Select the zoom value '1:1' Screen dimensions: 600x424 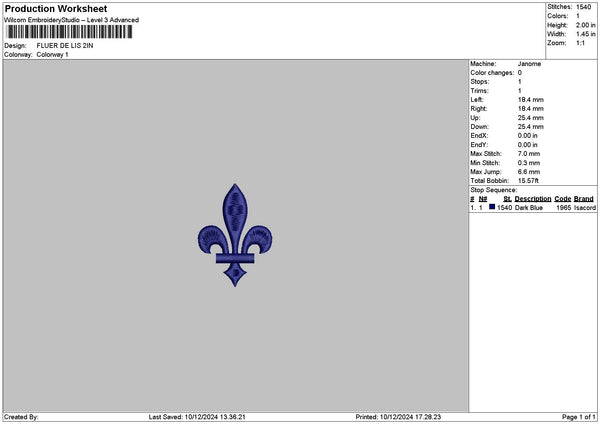pos(580,43)
